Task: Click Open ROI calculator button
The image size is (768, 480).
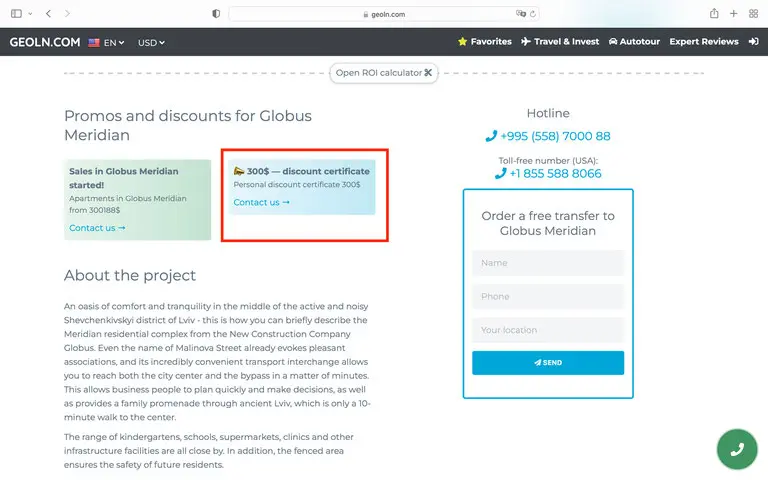Action: 384,73
